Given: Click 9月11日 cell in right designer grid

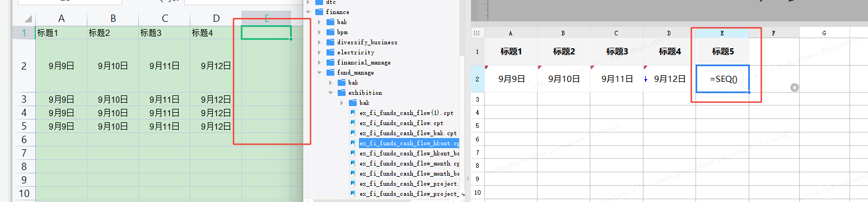Looking at the screenshot, I should click(x=617, y=79).
